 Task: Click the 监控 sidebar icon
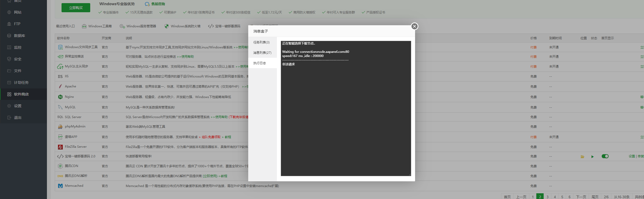9,47
